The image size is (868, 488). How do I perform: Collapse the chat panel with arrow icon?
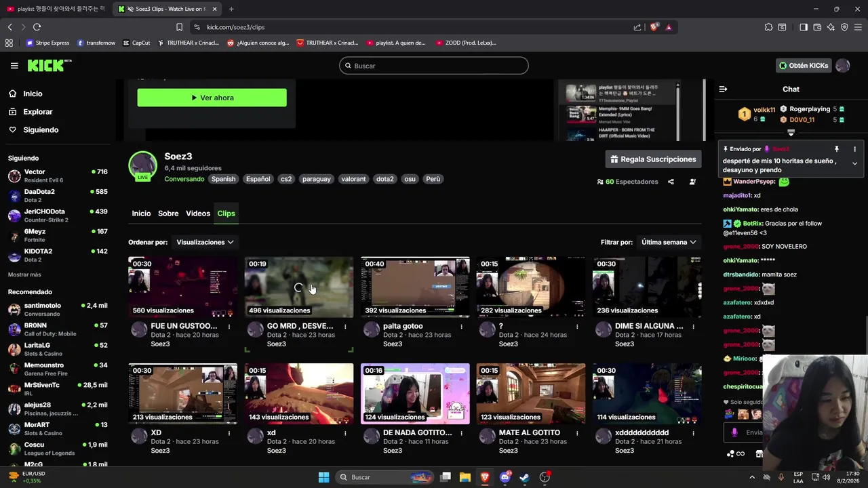723,89
